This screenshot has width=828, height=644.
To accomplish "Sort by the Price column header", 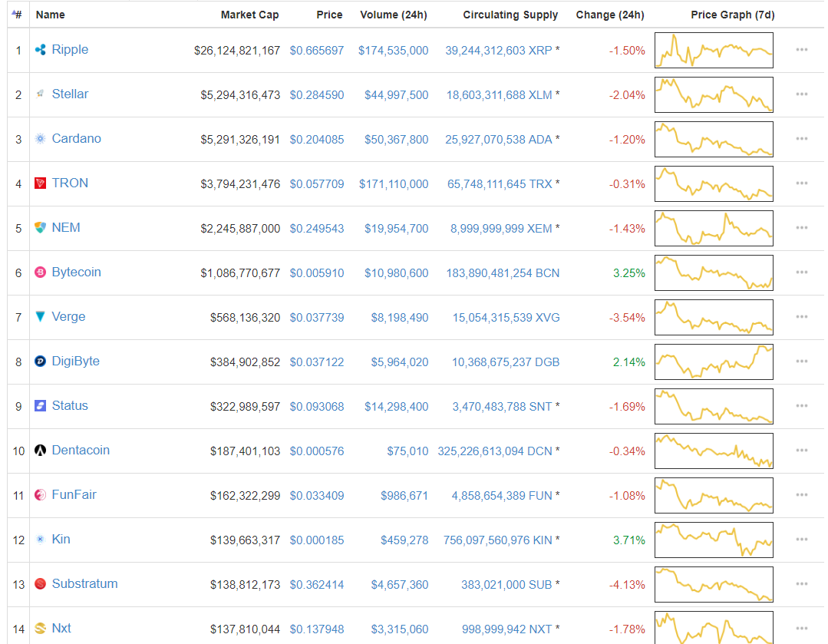I will coord(329,15).
